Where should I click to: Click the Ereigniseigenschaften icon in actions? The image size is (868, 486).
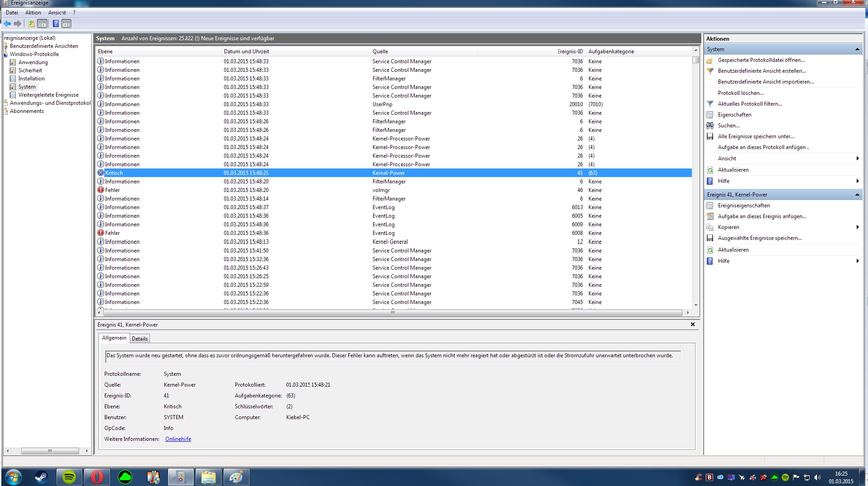(x=710, y=206)
